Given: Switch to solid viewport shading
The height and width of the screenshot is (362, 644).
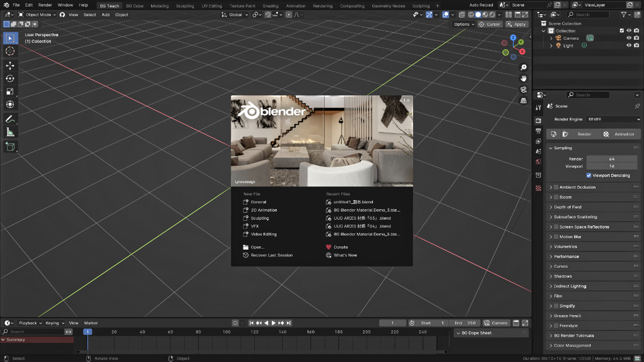Looking at the screenshot, I should coord(478,15).
